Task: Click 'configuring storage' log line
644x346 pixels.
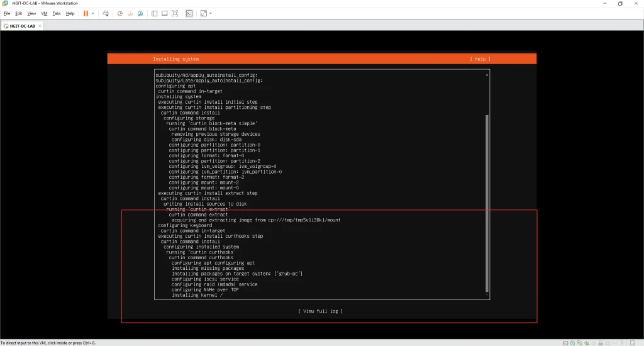Action: [x=189, y=118]
